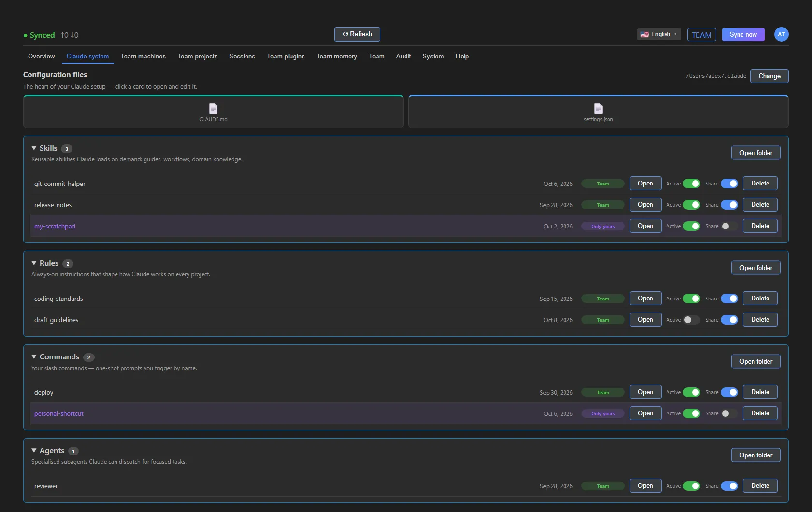Click the personal-shortcut command name
The height and width of the screenshot is (512, 812).
[x=59, y=413]
